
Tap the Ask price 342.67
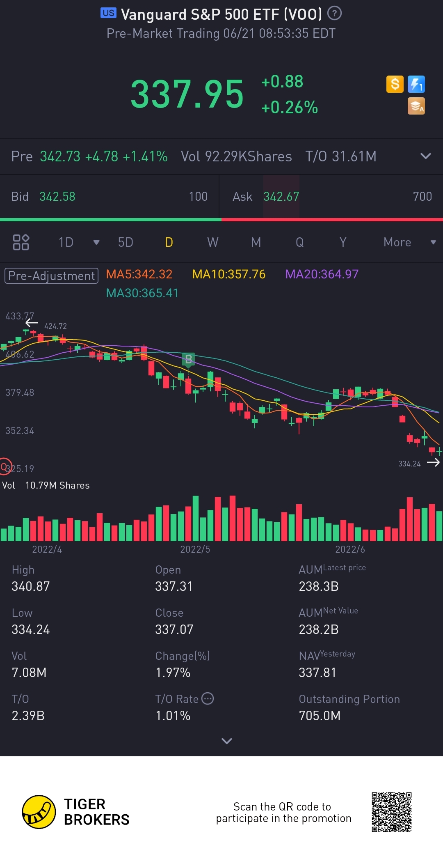(x=281, y=197)
